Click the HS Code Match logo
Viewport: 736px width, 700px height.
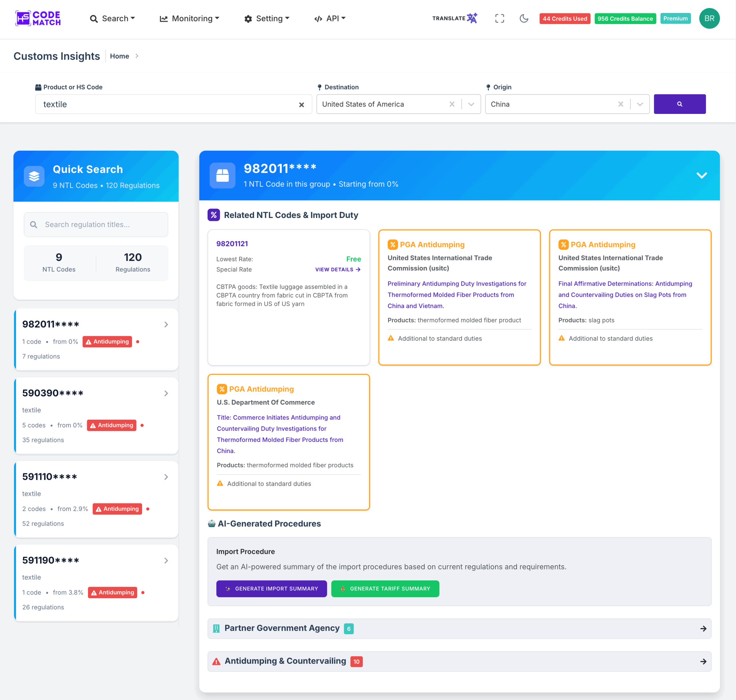(x=38, y=18)
